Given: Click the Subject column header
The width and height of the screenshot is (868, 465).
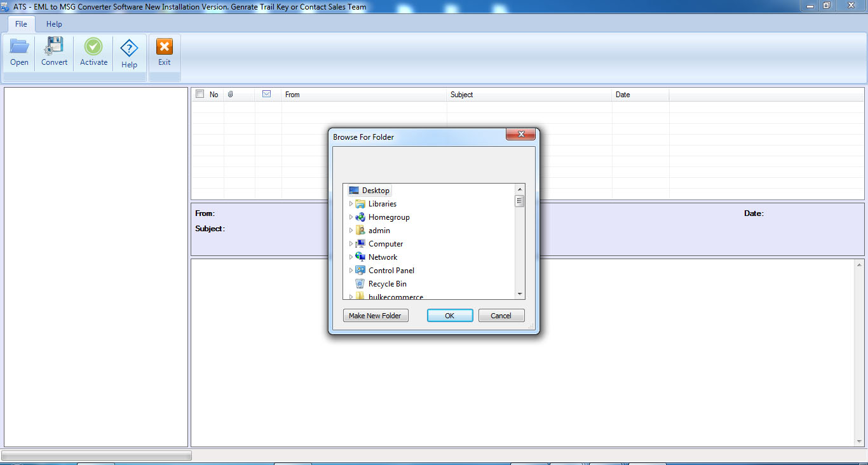Looking at the screenshot, I should point(529,95).
